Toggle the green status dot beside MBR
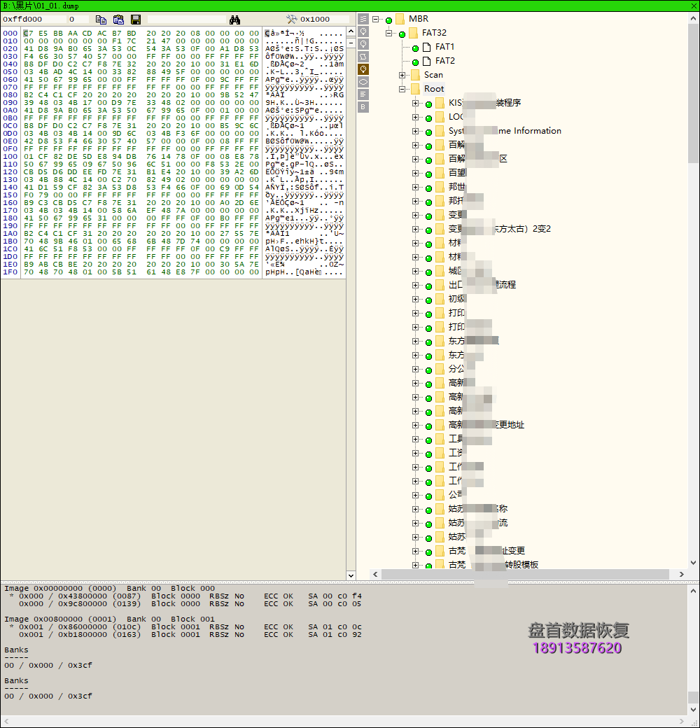The width and height of the screenshot is (700, 728). [388, 20]
